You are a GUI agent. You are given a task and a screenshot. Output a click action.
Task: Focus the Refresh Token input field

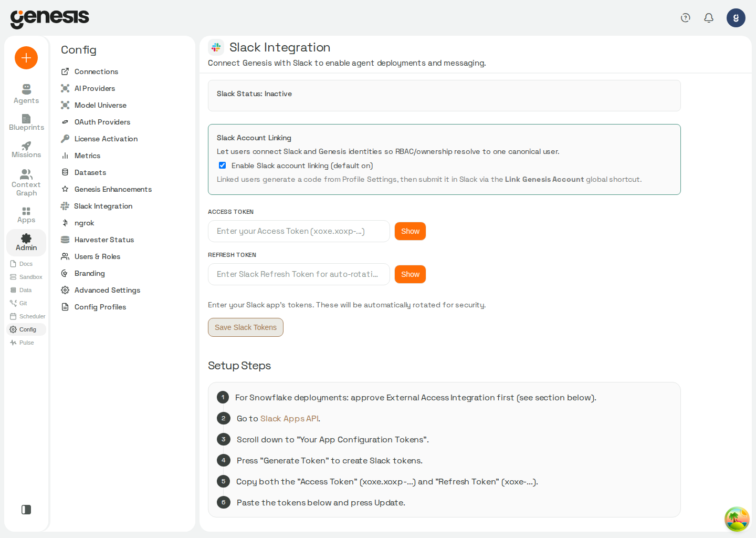tap(299, 274)
